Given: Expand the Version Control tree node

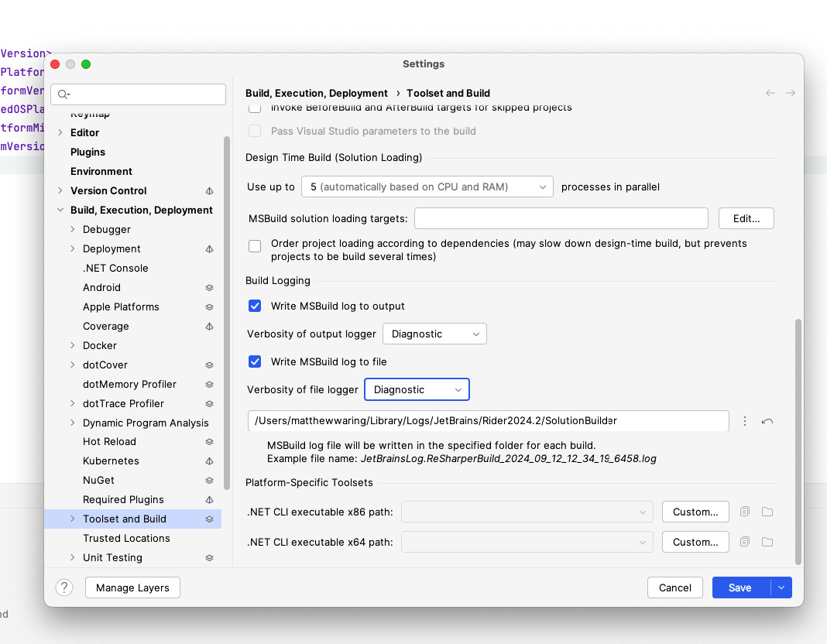Looking at the screenshot, I should point(60,190).
